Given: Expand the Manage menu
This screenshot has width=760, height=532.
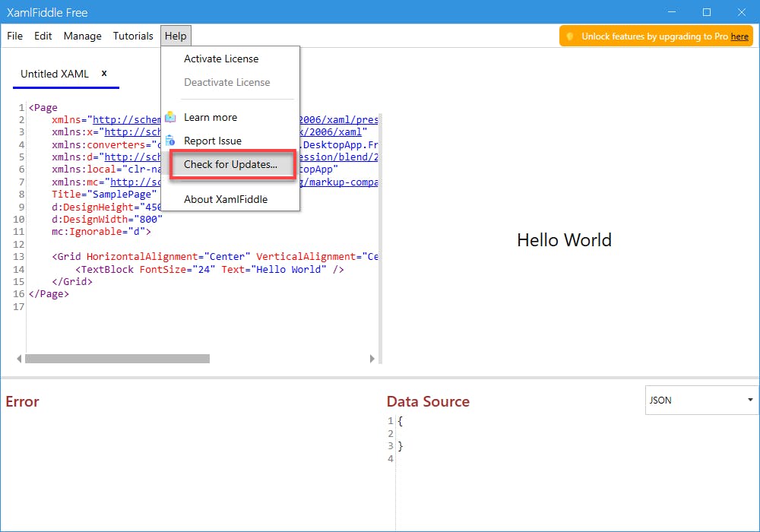Looking at the screenshot, I should [82, 36].
